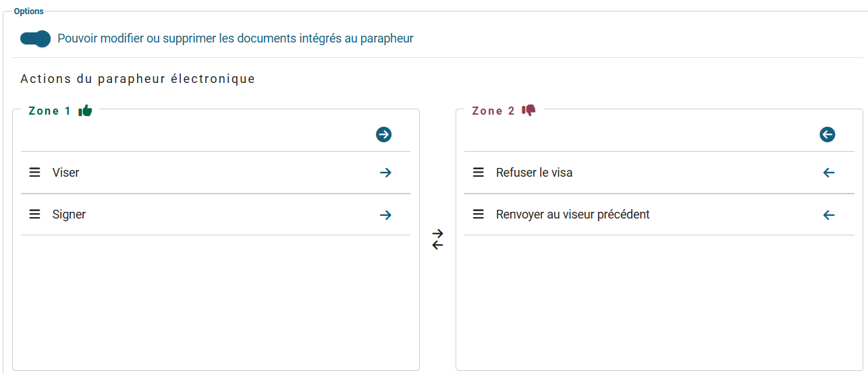Click the drag handle next to Viser
868x373 pixels.
click(34, 173)
